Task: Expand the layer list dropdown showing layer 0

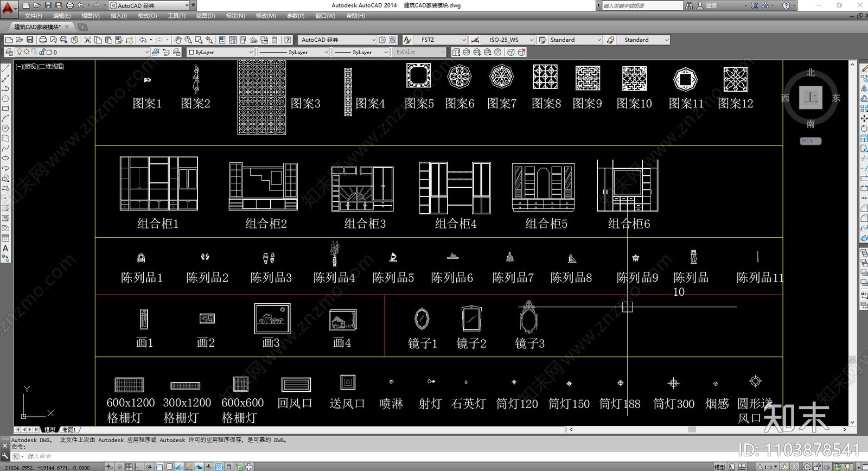Action: (146, 52)
